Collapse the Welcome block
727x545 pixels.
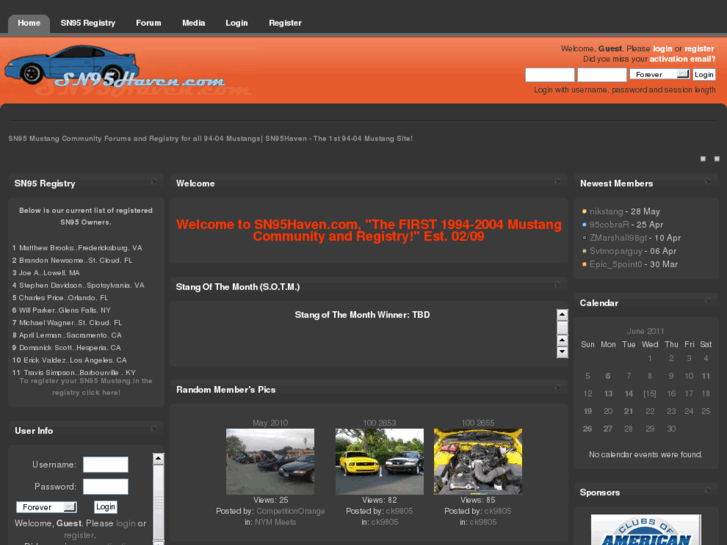coord(558,181)
